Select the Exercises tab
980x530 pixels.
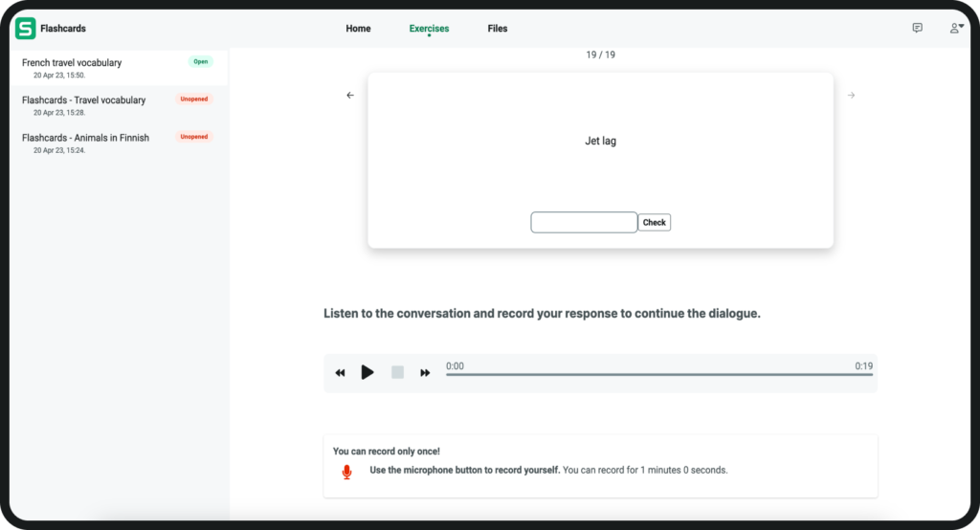(x=429, y=29)
